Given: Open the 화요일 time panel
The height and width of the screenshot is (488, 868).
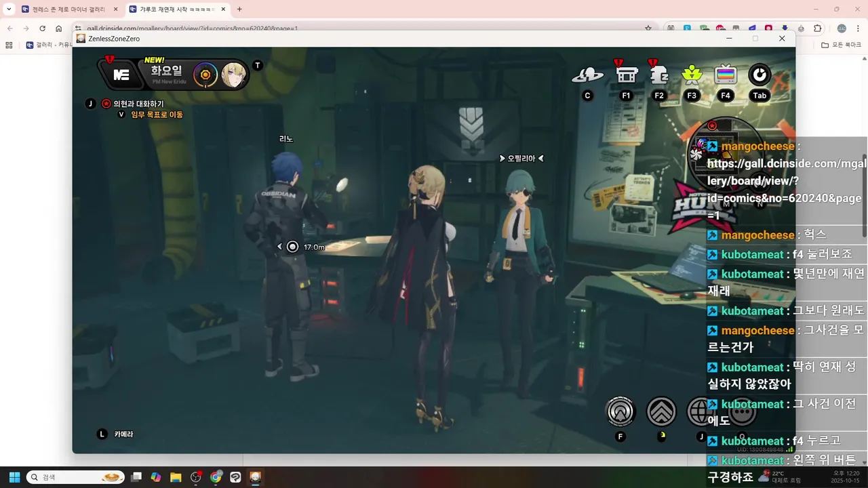Looking at the screenshot, I should click(166, 75).
